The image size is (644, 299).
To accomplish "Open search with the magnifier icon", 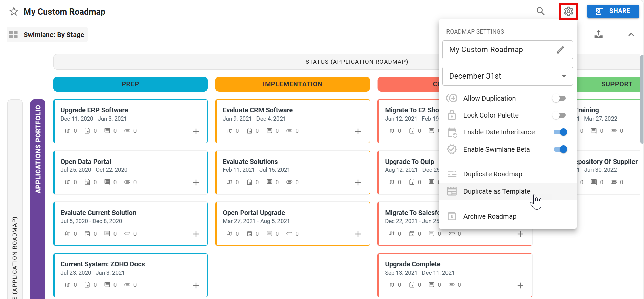I will click(x=540, y=11).
